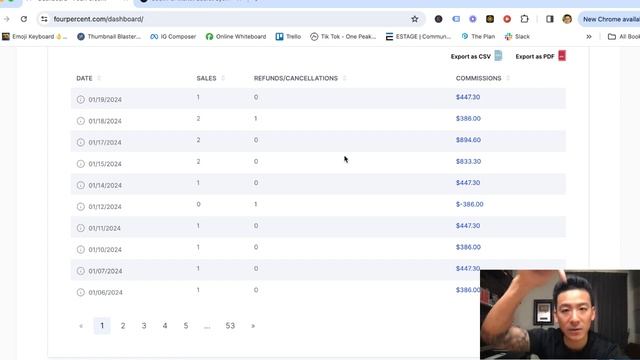Go to pagination page 5
This screenshot has width=640, height=360.
(186, 326)
